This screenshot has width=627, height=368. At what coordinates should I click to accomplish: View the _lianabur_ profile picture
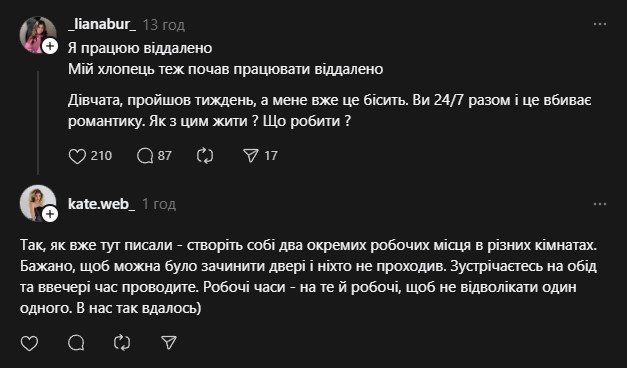(38, 34)
